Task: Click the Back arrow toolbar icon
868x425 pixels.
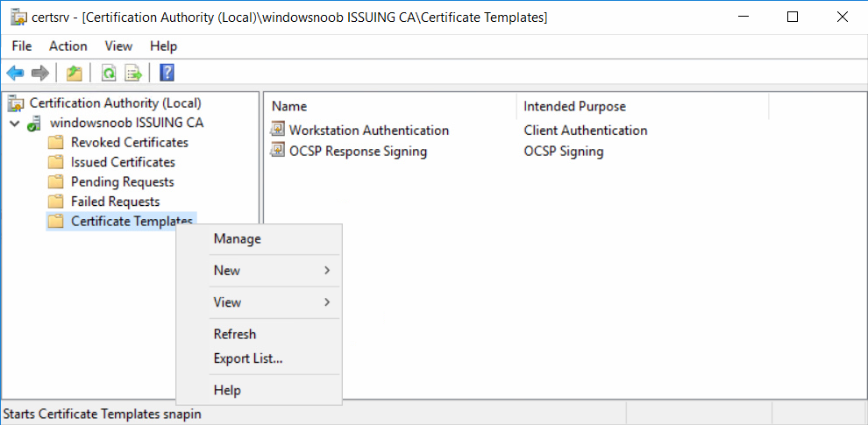Action: click(x=15, y=73)
